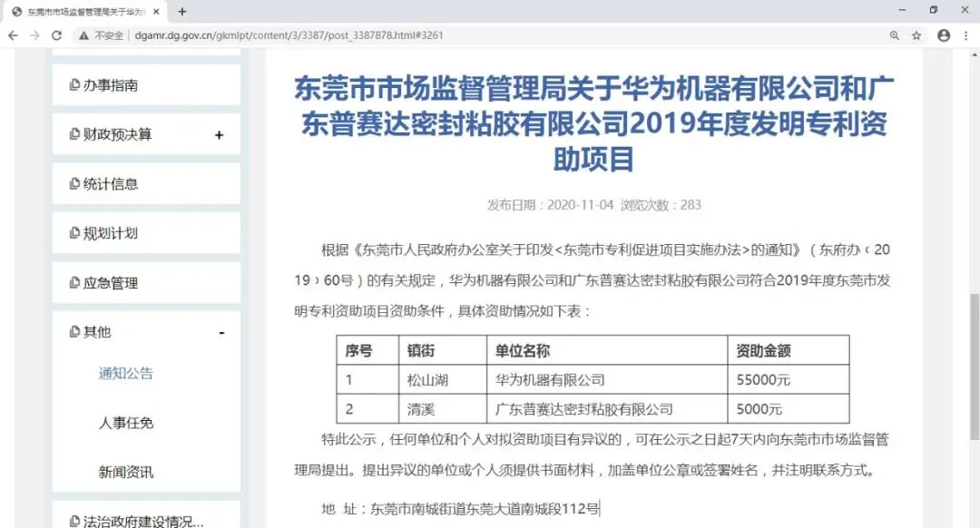980x528 pixels.
Task: Click the browser back arrow
Action: 13,35
